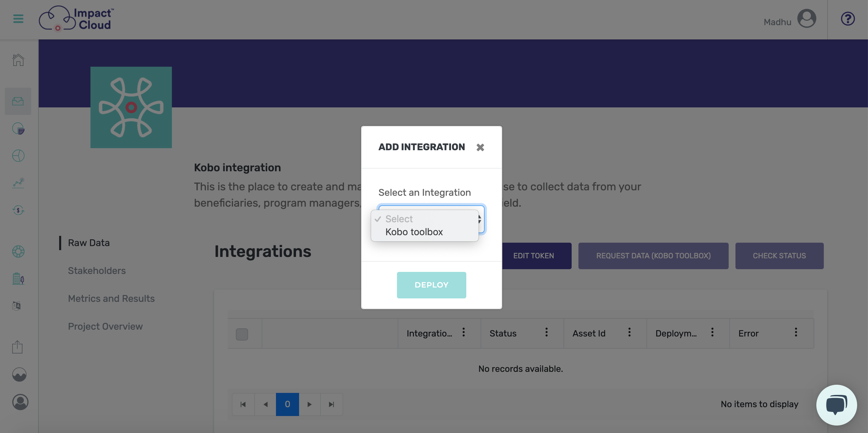Viewport: 868px width, 433px height.
Task: Open the Metrics and Results section
Action: 111,299
